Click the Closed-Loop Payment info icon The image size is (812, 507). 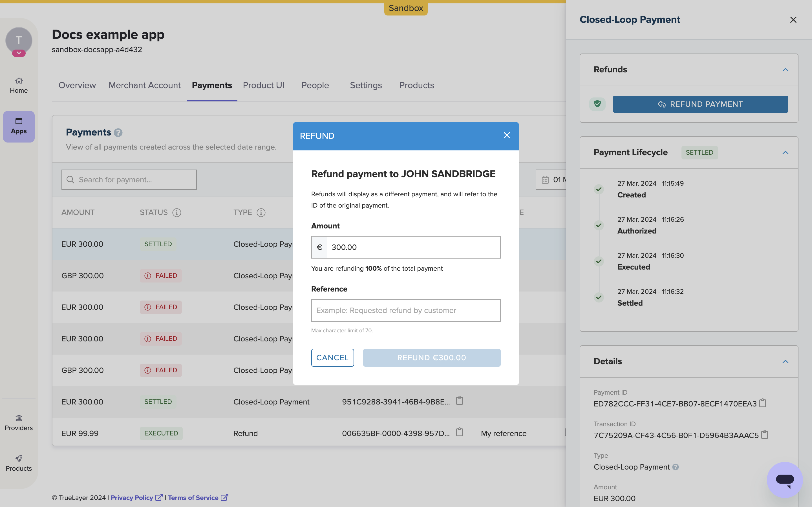[676, 467]
